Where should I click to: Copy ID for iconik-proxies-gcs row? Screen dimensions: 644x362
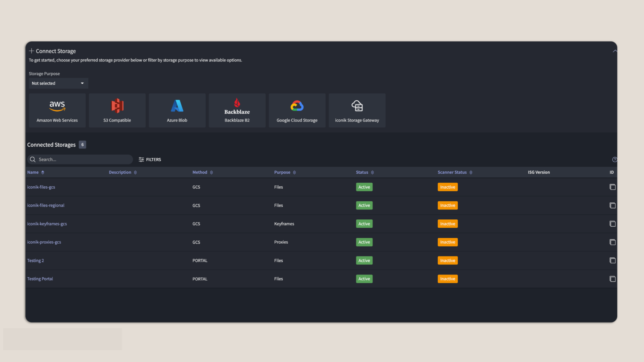coord(612,242)
